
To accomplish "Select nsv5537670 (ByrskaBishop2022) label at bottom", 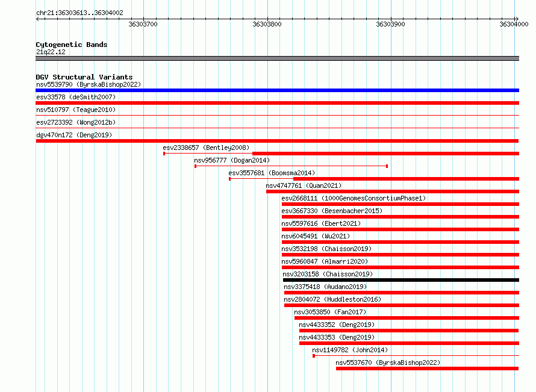I will coord(388,362).
